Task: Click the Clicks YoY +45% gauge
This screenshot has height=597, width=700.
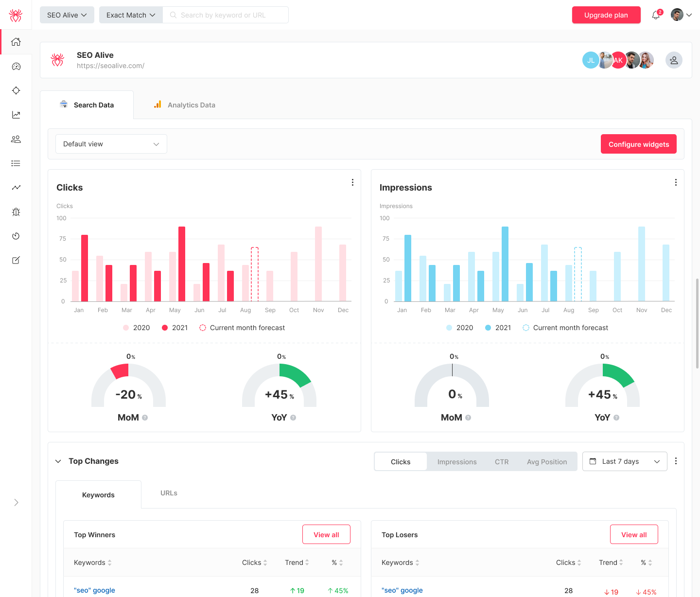Action: 280,386
